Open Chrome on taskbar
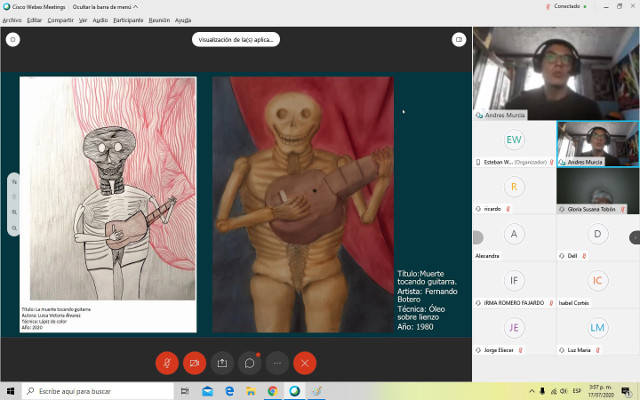640x400 pixels. pyautogui.click(x=273, y=391)
